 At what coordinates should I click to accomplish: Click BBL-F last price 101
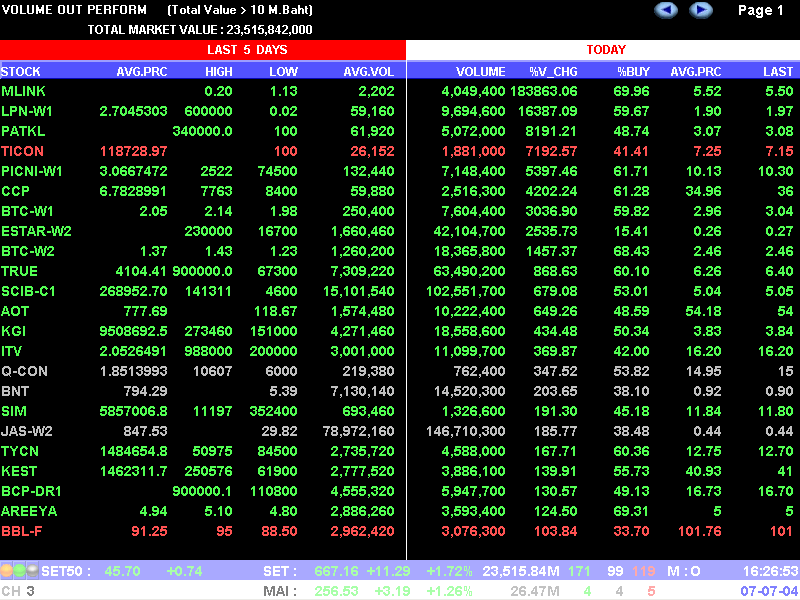(x=781, y=531)
